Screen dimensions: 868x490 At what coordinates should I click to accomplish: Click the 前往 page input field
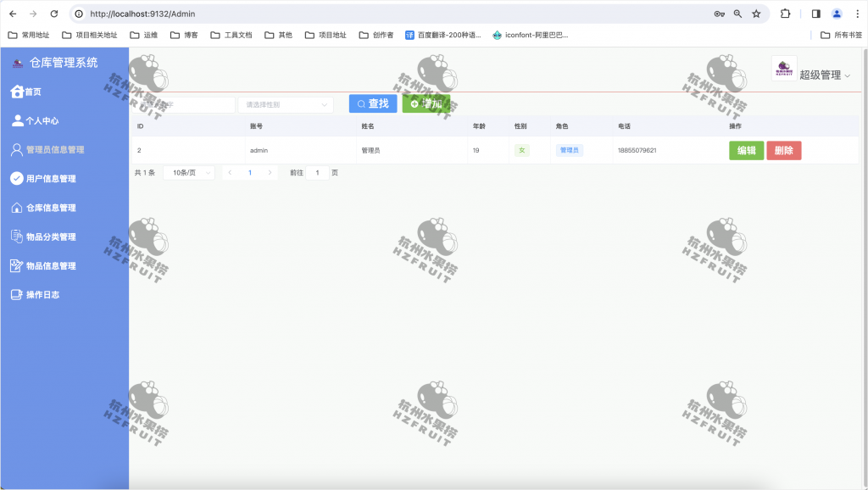click(x=317, y=171)
